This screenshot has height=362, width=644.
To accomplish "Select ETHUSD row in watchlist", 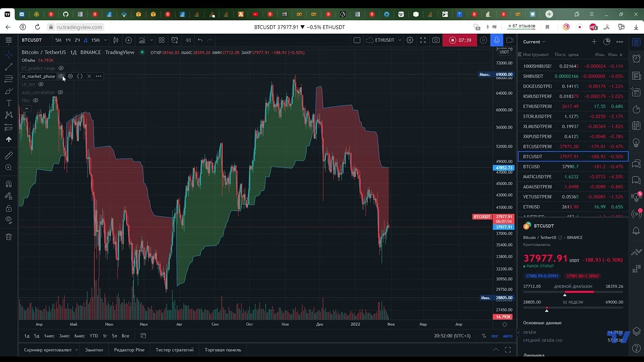I will click(x=573, y=207).
